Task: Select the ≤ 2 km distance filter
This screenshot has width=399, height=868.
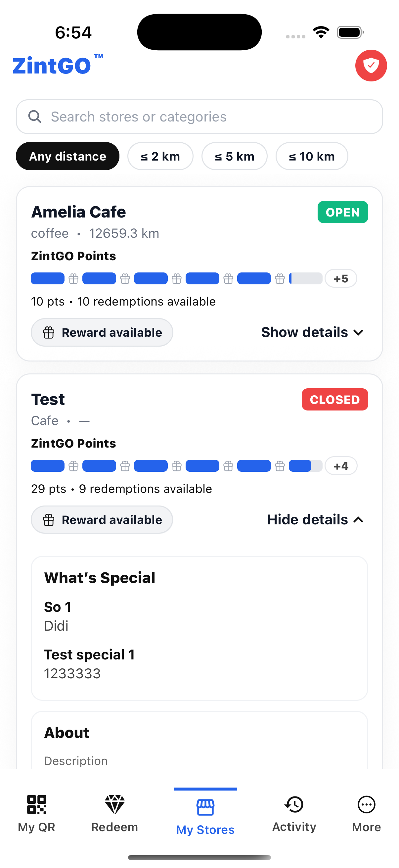Action: pyautogui.click(x=160, y=156)
